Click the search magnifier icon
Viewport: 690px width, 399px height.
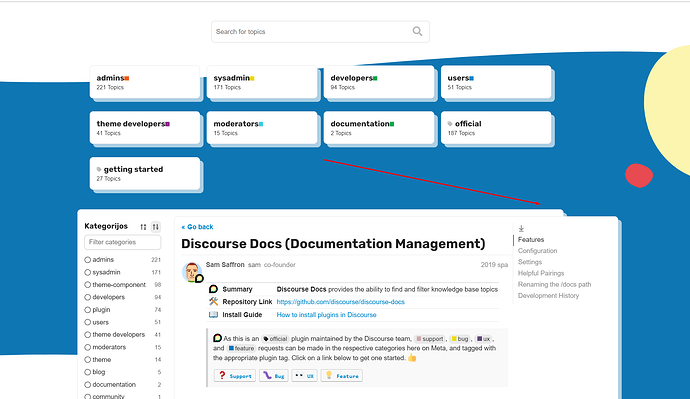tap(417, 31)
